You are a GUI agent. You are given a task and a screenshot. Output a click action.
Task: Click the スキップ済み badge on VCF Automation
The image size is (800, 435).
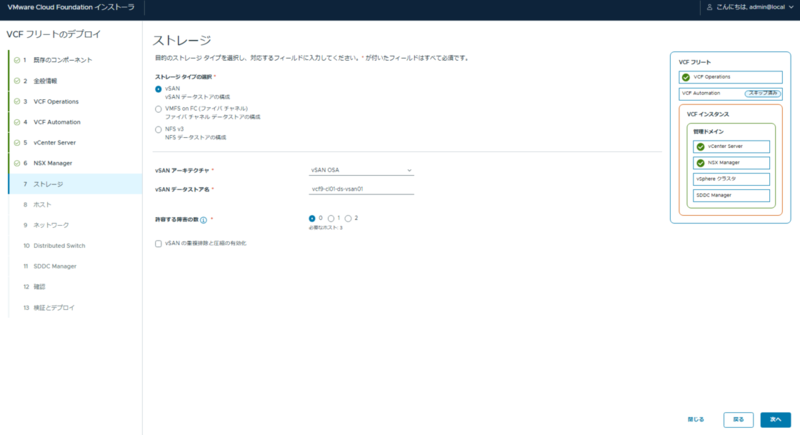763,93
